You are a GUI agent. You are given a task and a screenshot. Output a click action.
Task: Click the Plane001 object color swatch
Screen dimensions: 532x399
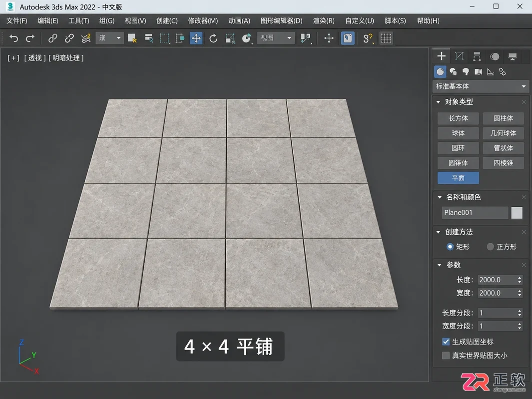(517, 213)
